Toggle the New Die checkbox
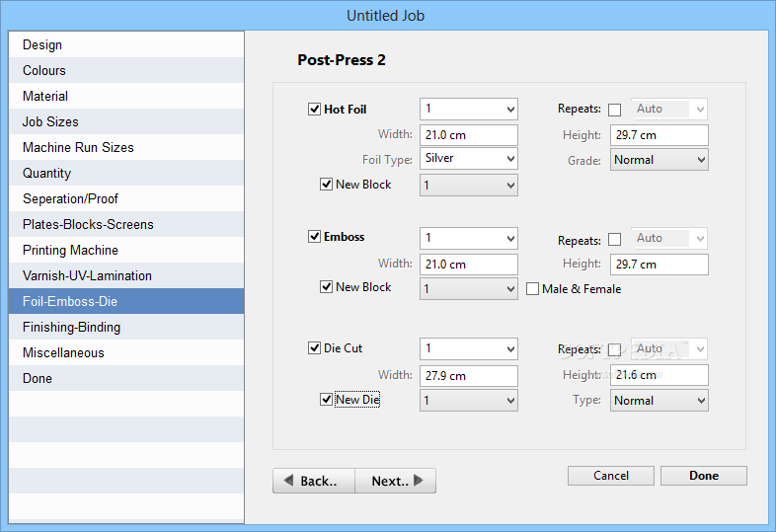 (x=326, y=400)
